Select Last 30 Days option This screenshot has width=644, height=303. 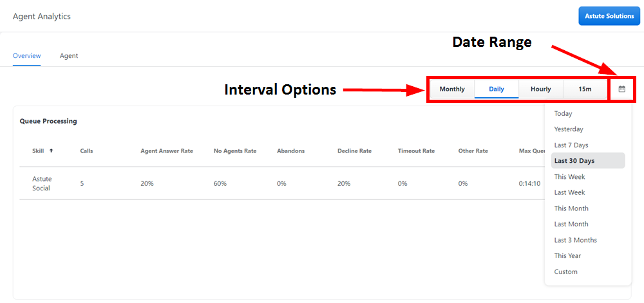click(x=574, y=161)
